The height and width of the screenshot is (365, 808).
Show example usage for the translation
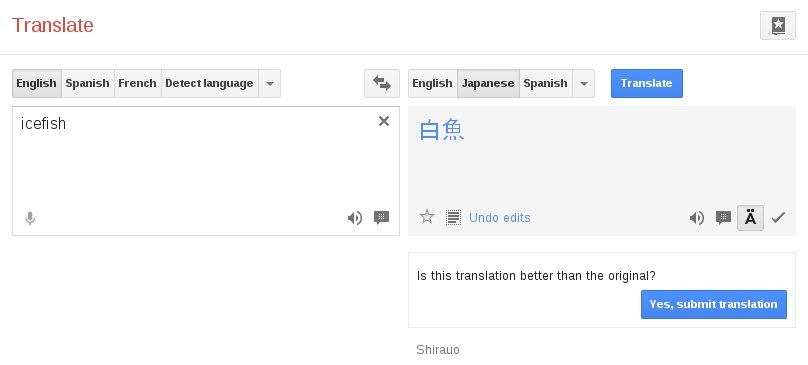[x=723, y=218]
